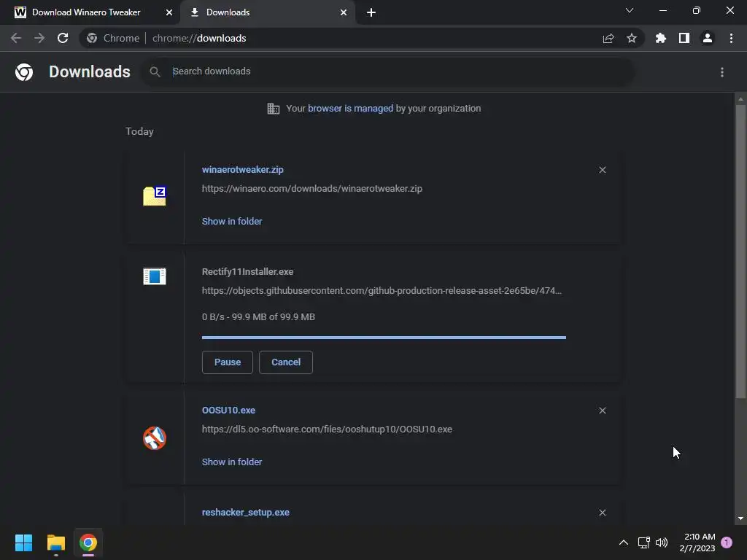Click the githubusercontent download URL
The image size is (747, 560).
[x=382, y=290]
